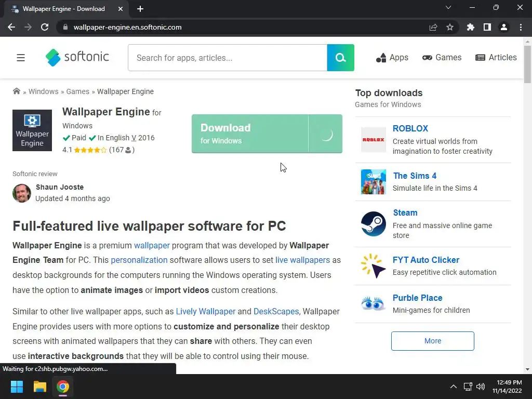Click the More top downloads button
This screenshot has height=399, width=532.
pos(433,341)
